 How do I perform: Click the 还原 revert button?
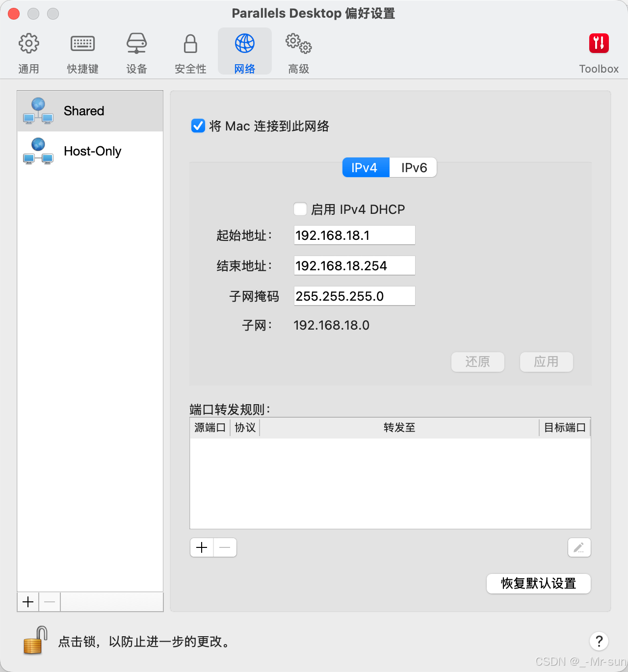point(478,362)
